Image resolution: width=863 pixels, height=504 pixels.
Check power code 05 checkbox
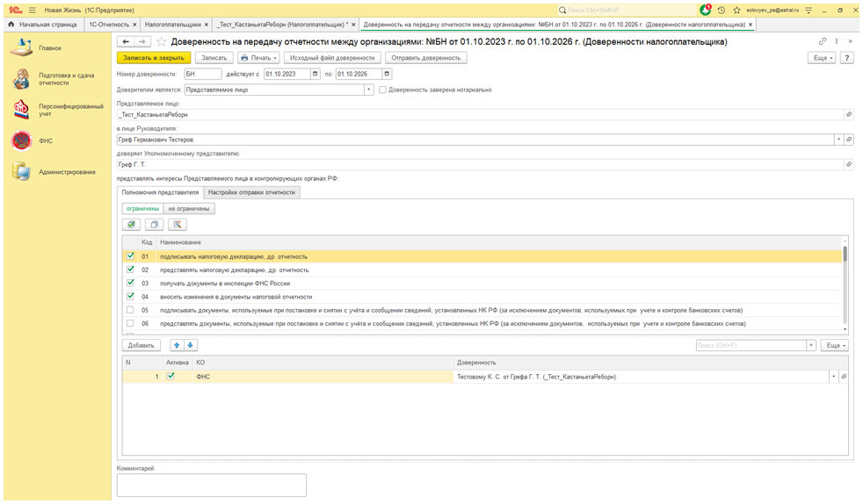coord(130,310)
